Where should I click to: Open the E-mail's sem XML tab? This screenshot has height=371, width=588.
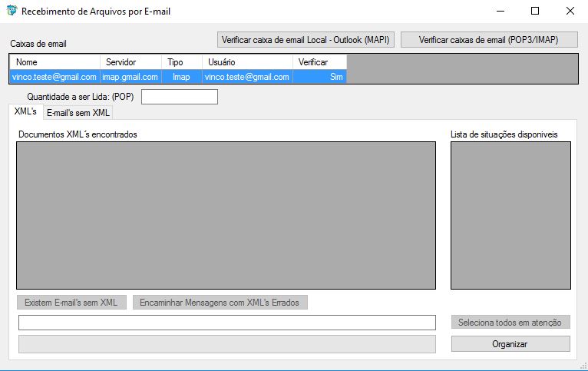pyautogui.click(x=78, y=113)
